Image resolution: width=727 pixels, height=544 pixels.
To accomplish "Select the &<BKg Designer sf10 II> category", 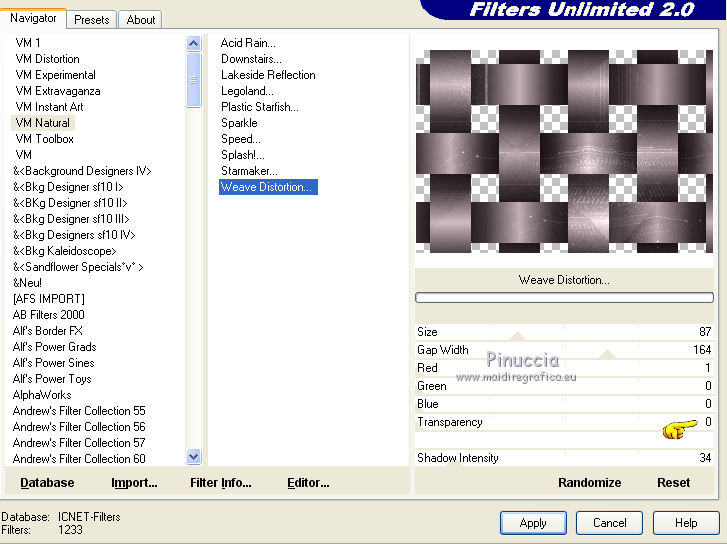I will tap(70, 203).
